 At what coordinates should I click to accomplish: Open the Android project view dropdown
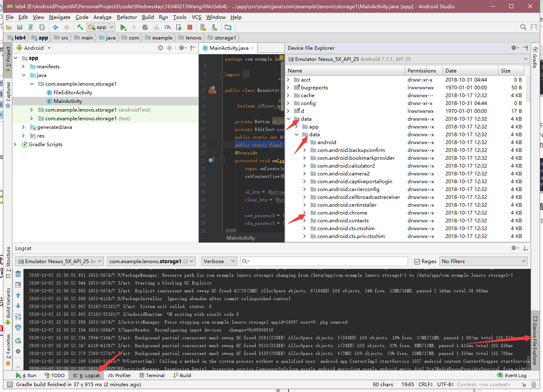34,48
